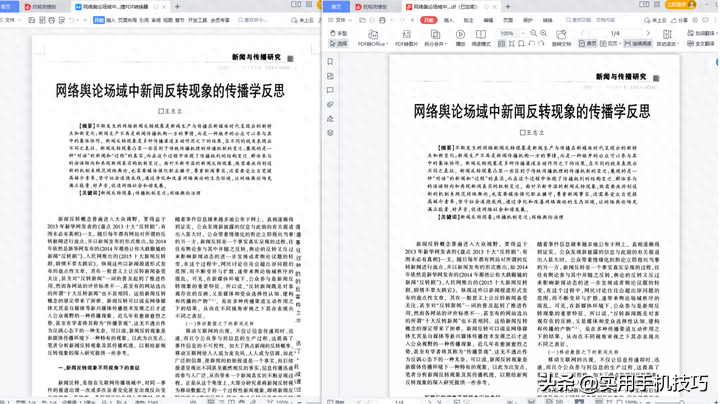
Task: Click the 1/4 page number field
Action: click(x=615, y=34)
